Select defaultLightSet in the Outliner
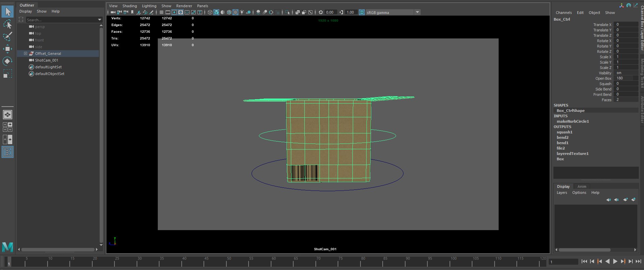The image size is (644, 270). pos(48,67)
